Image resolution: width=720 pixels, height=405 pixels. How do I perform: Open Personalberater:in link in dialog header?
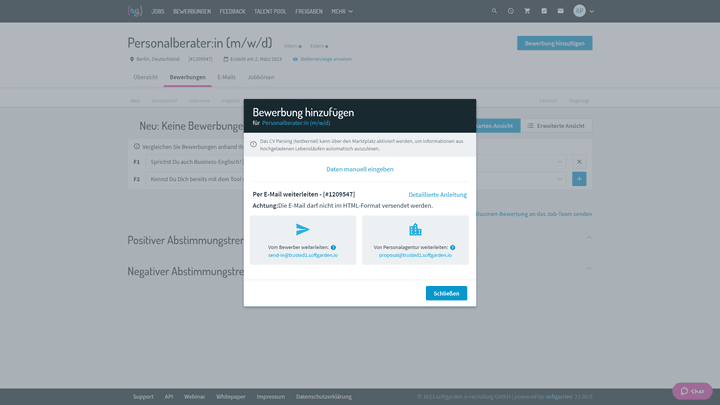(296, 123)
